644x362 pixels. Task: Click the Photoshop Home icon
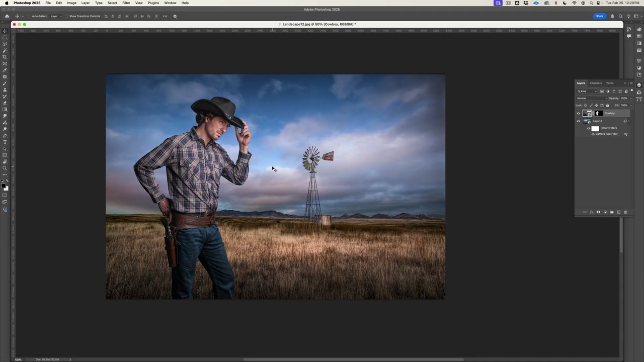[7, 16]
